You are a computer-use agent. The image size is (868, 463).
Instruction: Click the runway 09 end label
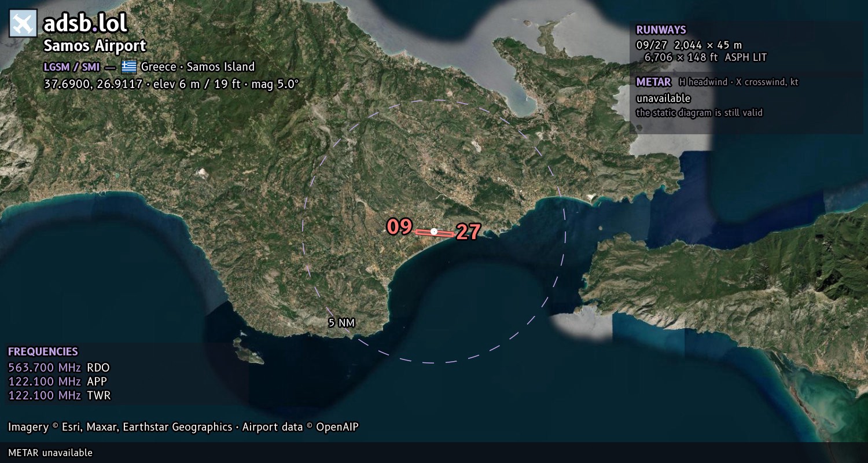coord(399,227)
